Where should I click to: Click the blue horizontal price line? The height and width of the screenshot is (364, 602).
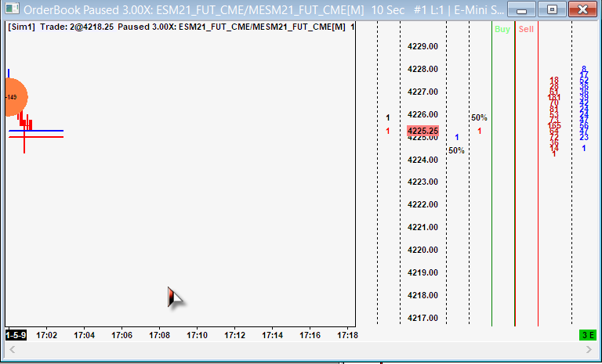pyautogui.click(x=36, y=131)
